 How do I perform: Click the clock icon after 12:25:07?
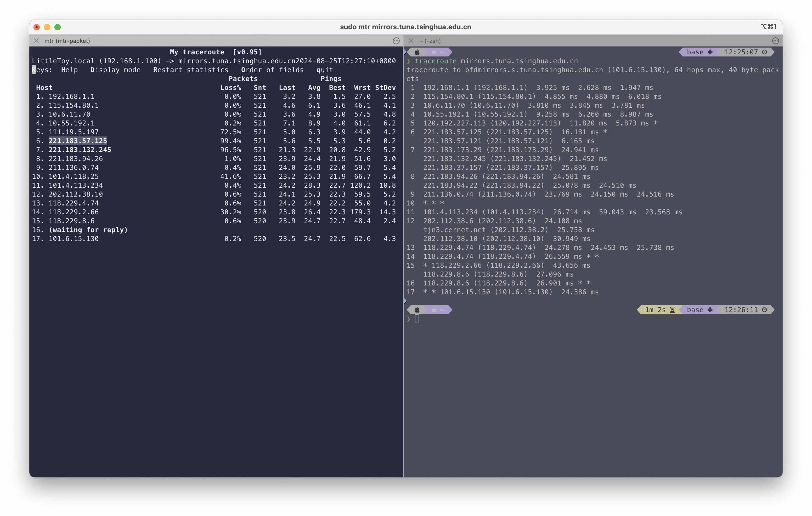[x=764, y=52]
